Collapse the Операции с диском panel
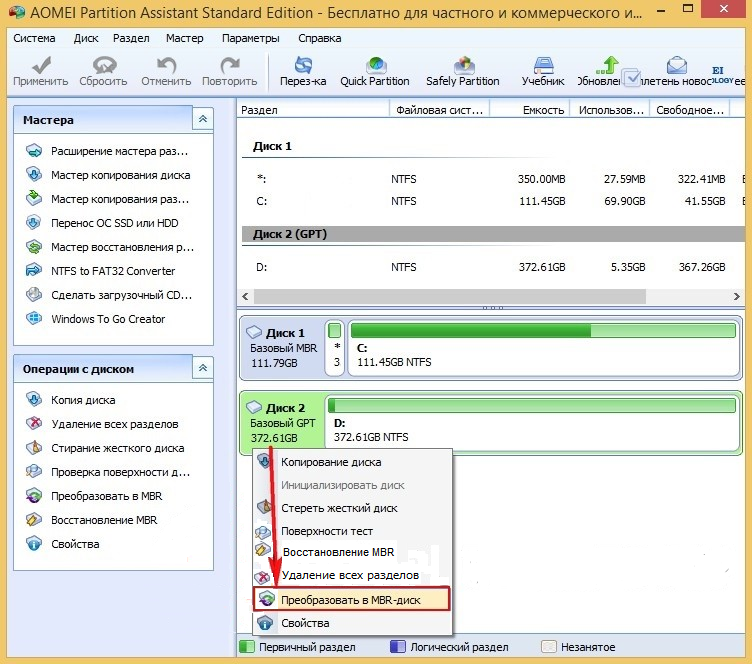Viewport: 752px width, 664px height. [x=203, y=368]
